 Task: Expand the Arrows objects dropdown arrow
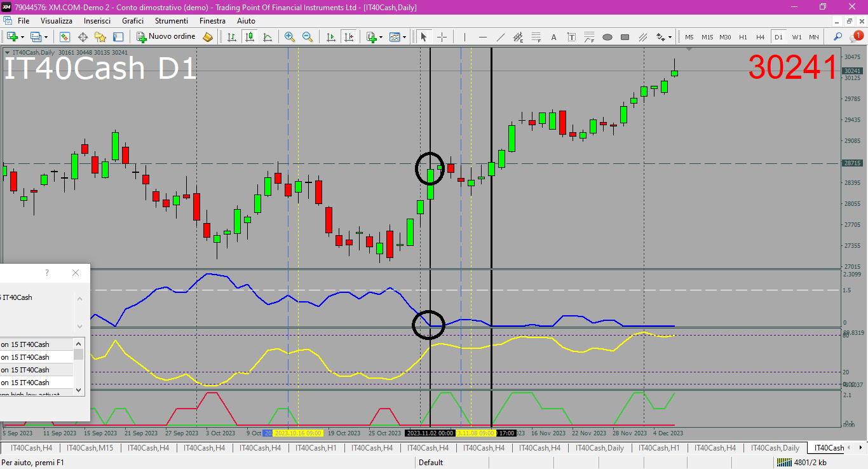coord(670,37)
